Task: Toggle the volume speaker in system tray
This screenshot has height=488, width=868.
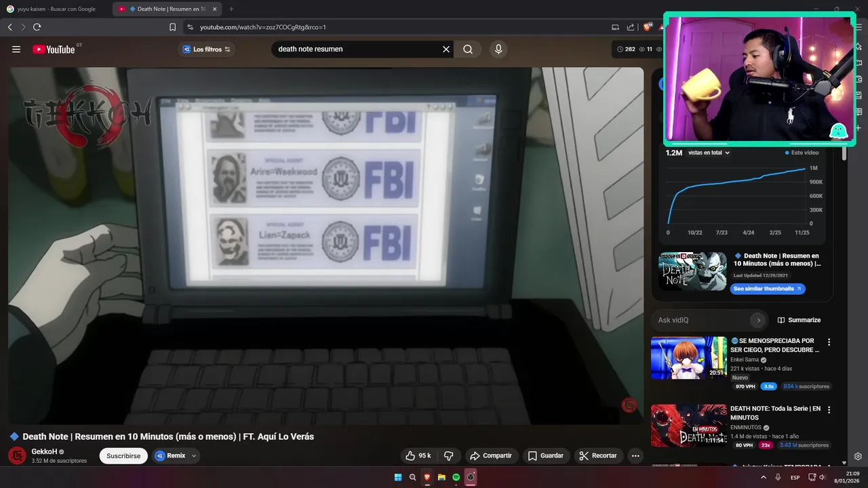Action: pyautogui.click(x=821, y=477)
